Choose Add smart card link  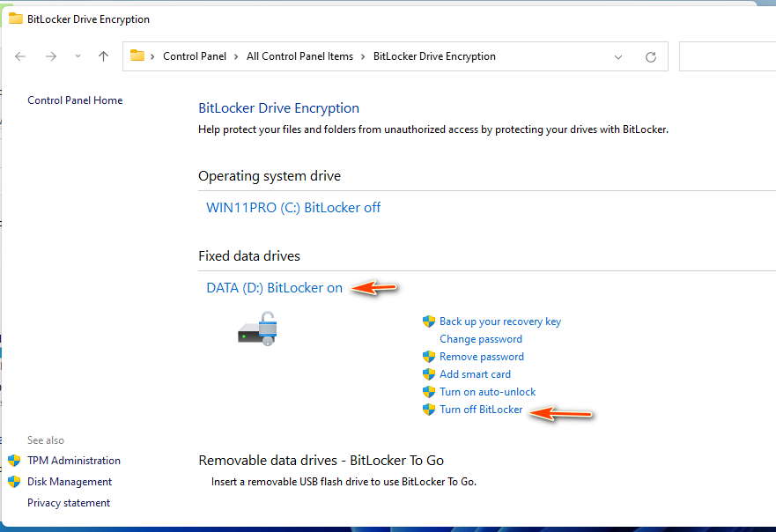coord(475,374)
